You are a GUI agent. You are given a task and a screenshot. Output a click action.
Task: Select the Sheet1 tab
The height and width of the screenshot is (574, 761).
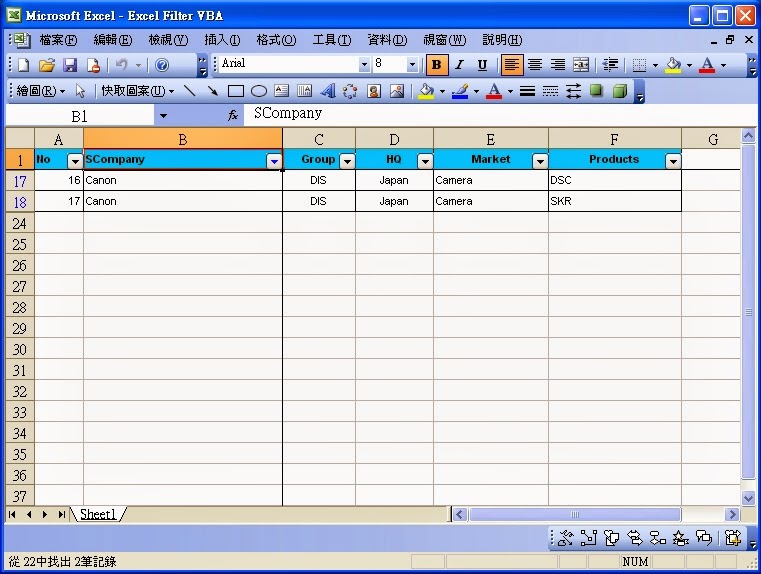click(x=98, y=514)
